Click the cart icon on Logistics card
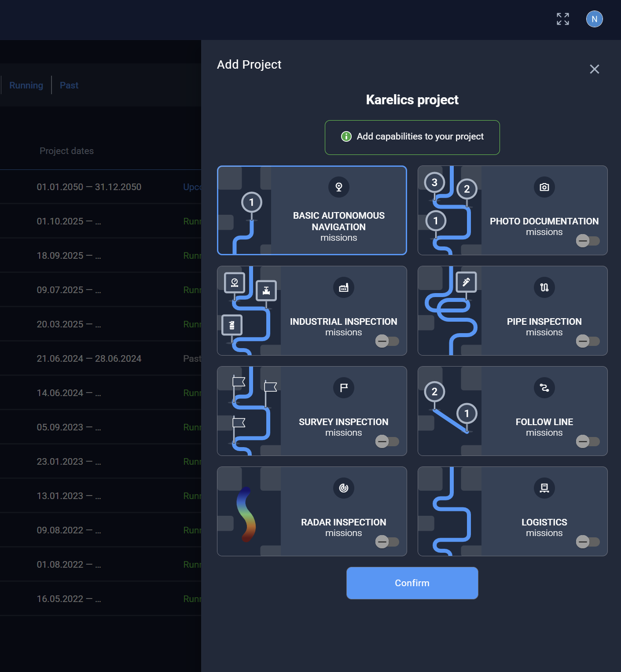The width and height of the screenshot is (621, 672). click(x=544, y=488)
